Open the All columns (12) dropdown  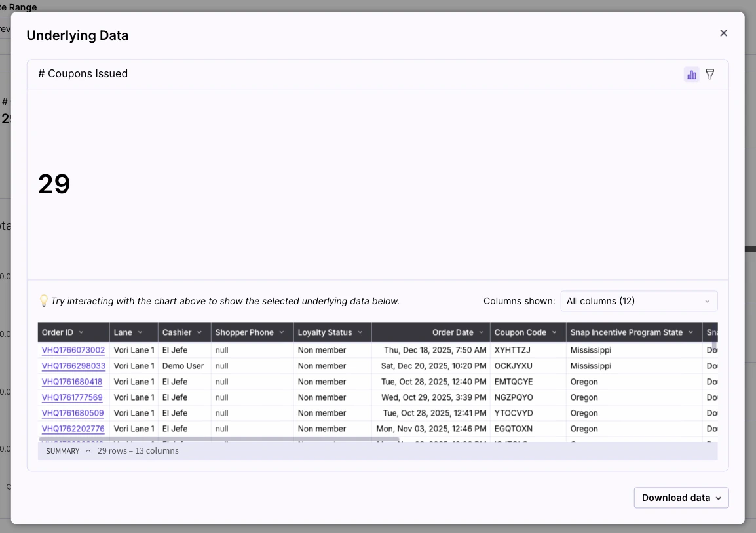coord(638,301)
